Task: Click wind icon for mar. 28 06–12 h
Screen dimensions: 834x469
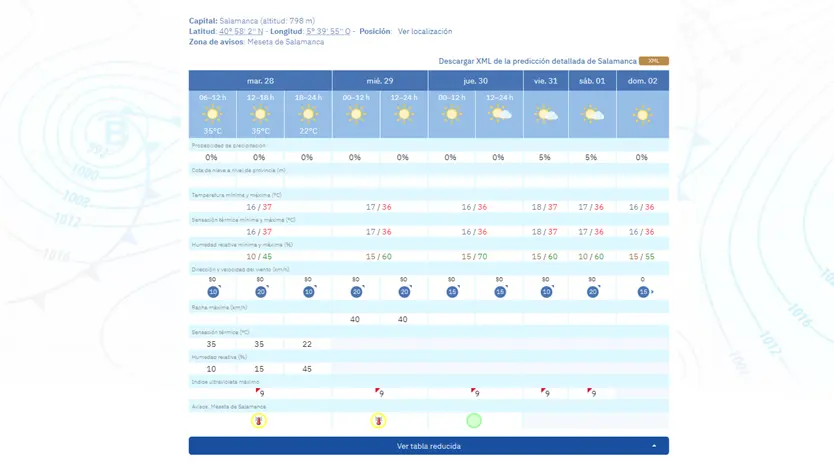Action: click(213, 291)
